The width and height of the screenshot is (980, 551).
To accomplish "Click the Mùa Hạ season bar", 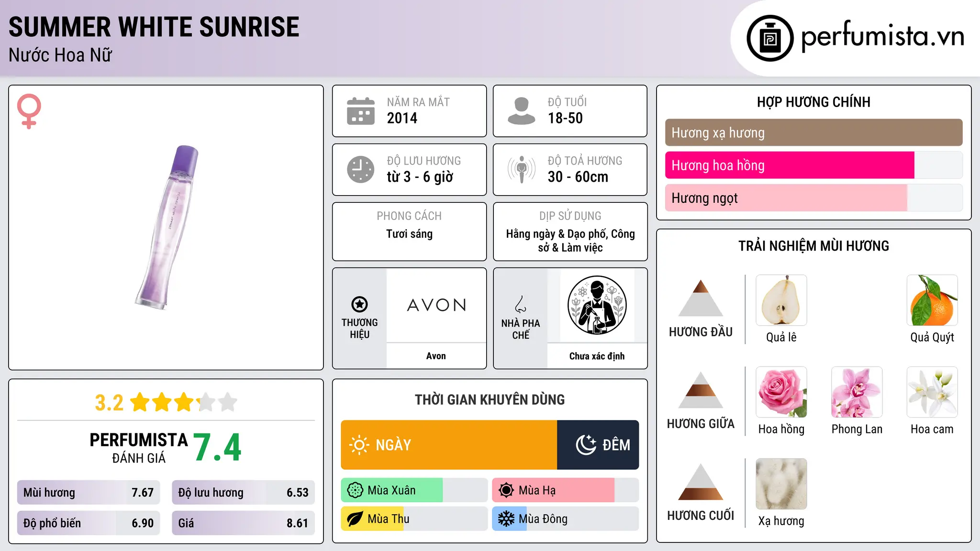I will [565, 490].
